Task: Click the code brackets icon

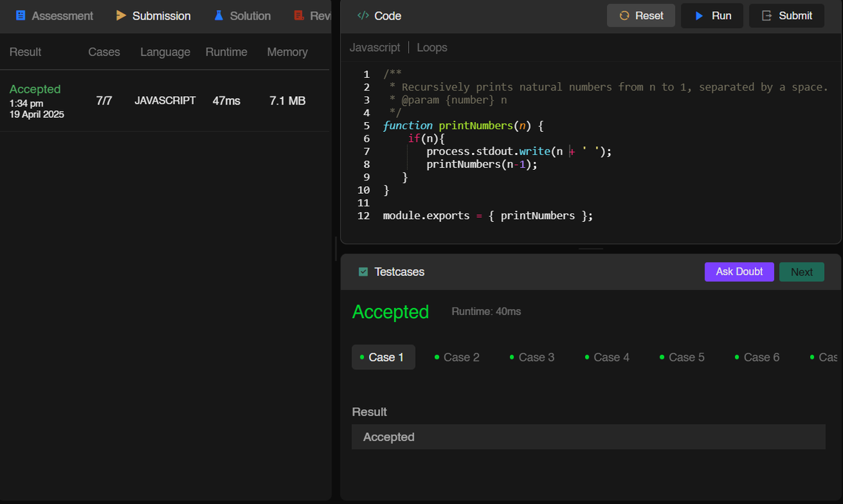Action: pos(362,15)
